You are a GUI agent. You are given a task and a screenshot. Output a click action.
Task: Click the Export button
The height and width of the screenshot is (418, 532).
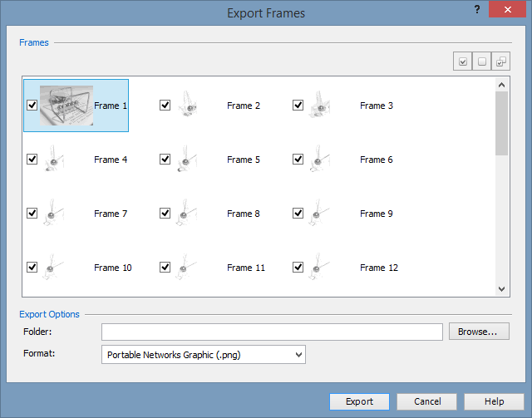359,401
